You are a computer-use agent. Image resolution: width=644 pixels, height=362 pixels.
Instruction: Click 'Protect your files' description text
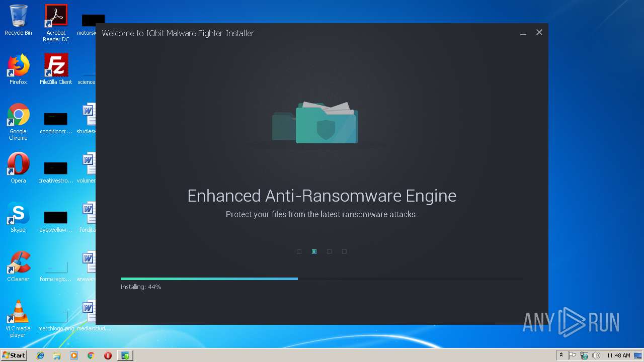click(321, 214)
